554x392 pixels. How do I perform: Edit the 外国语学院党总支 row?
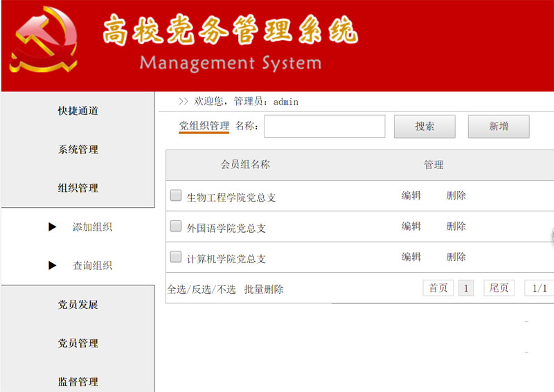pyautogui.click(x=411, y=226)
